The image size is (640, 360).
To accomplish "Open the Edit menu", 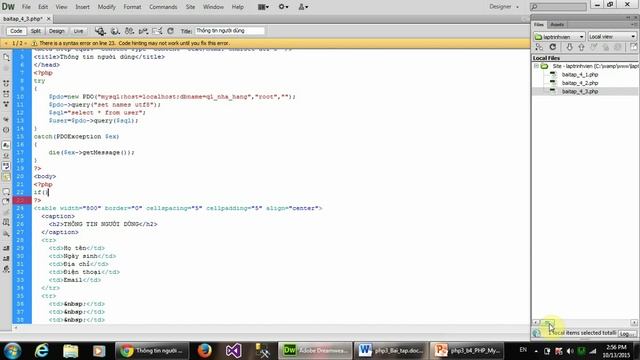I will point(43,7).
